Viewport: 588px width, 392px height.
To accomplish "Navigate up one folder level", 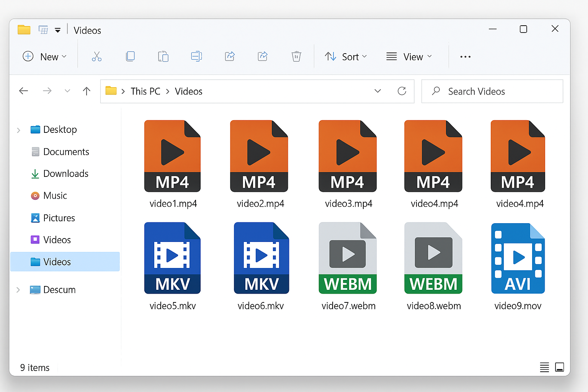I will (87, 91).
